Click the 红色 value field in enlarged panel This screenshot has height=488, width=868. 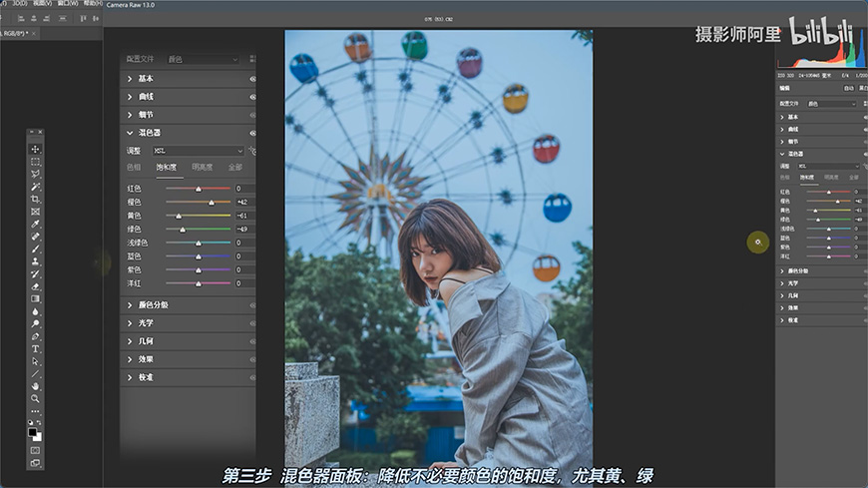click(x=245, y=189)
